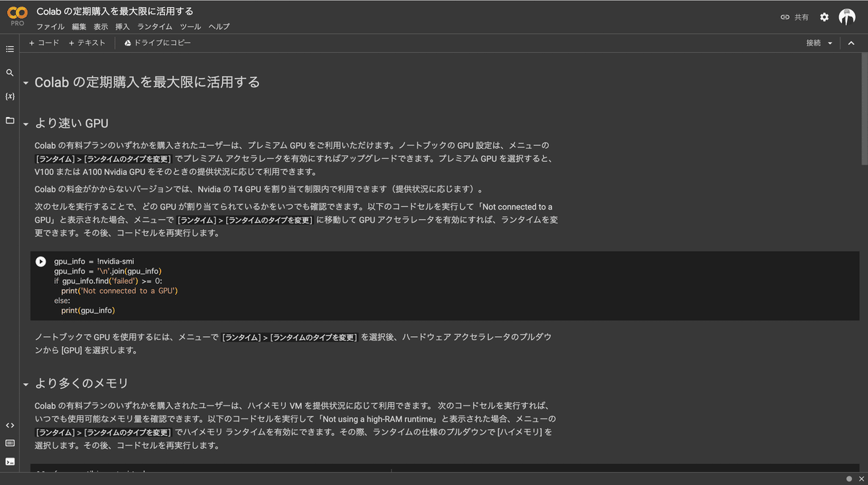Open the search and replace sidebar icon

click(x=9, y=73)
